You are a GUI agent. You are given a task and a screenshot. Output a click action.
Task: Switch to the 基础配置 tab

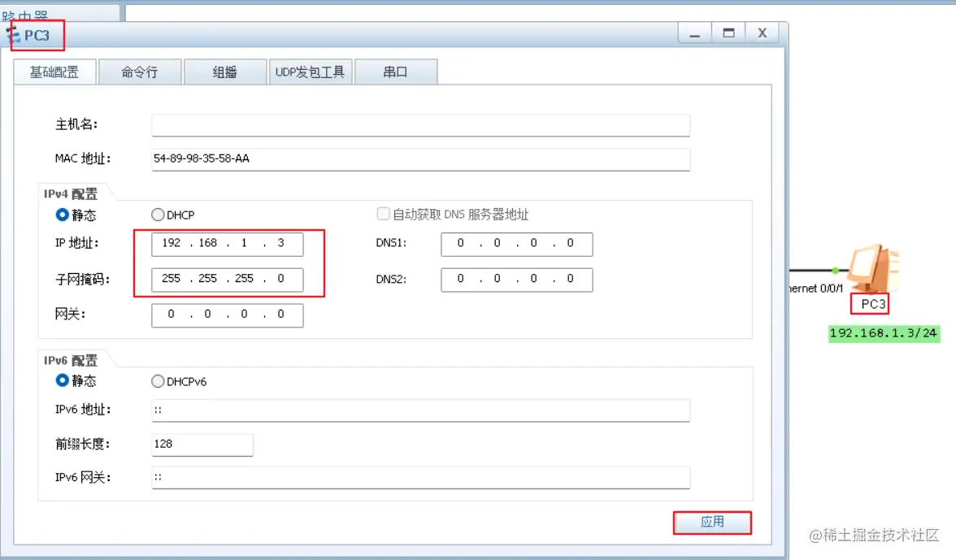point(55,72)
